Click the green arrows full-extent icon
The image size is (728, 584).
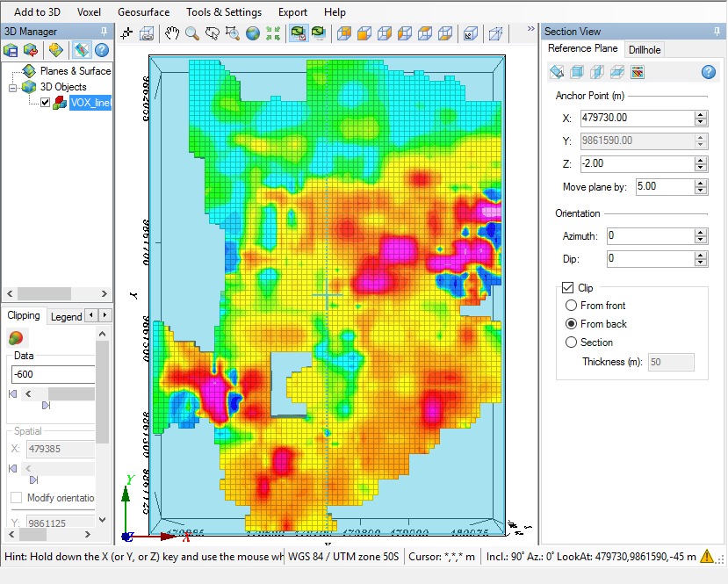[273, 33]
